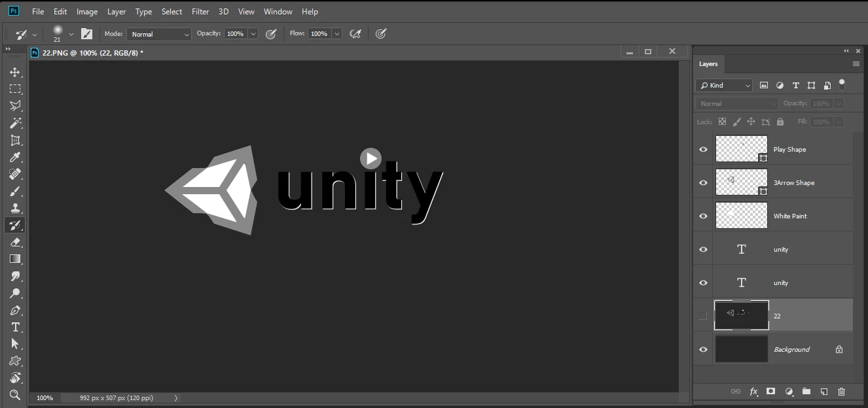Open the layer blend mode dropdown
Image resolution: width=868 pixels, height=408 pixels.
tap(737, 103)
